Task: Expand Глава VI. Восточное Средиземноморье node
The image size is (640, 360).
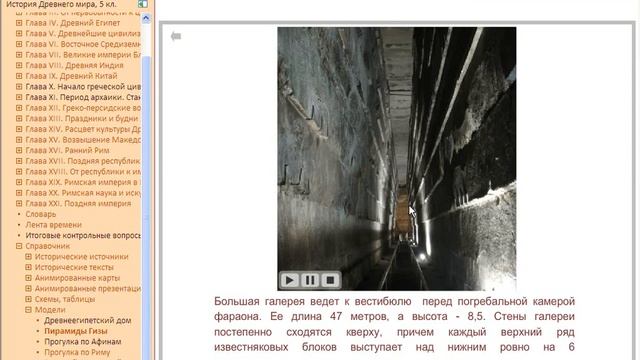Action: coord(19,44)
